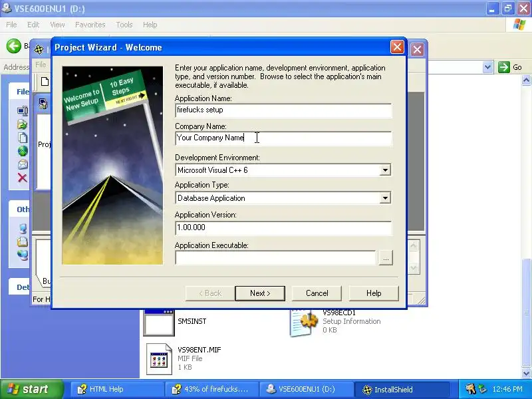Click Start button on taskbar

[x=31, y=389]
